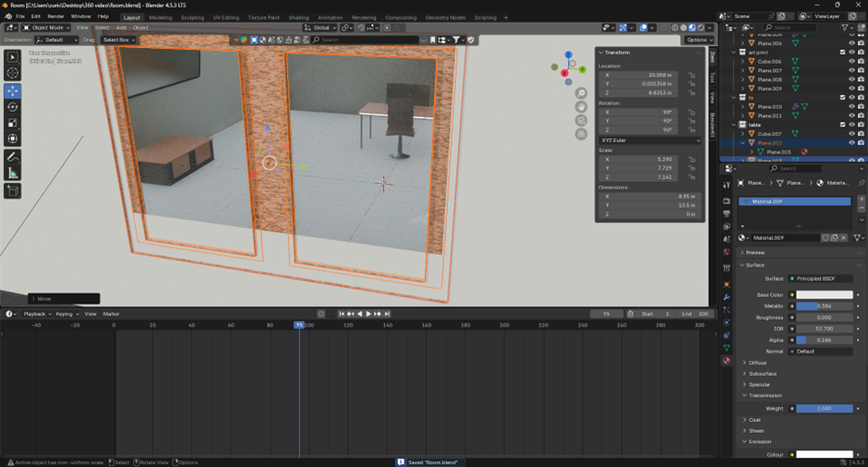Image resolution: width=868 pixels, height=467 pixels.
Task: Hide Cube.007 using its eye icon
Action: tap(851, 134)
